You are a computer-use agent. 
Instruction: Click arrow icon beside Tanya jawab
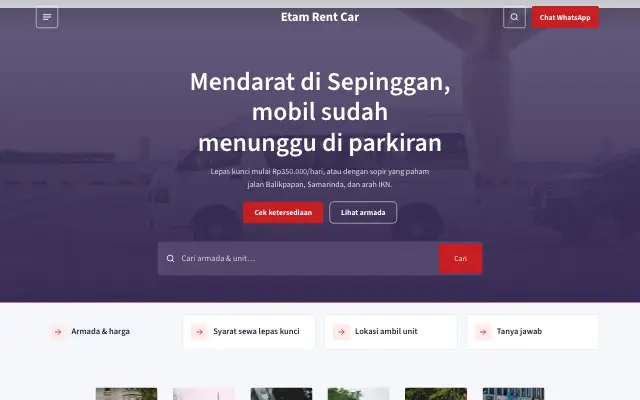[483, 332]
